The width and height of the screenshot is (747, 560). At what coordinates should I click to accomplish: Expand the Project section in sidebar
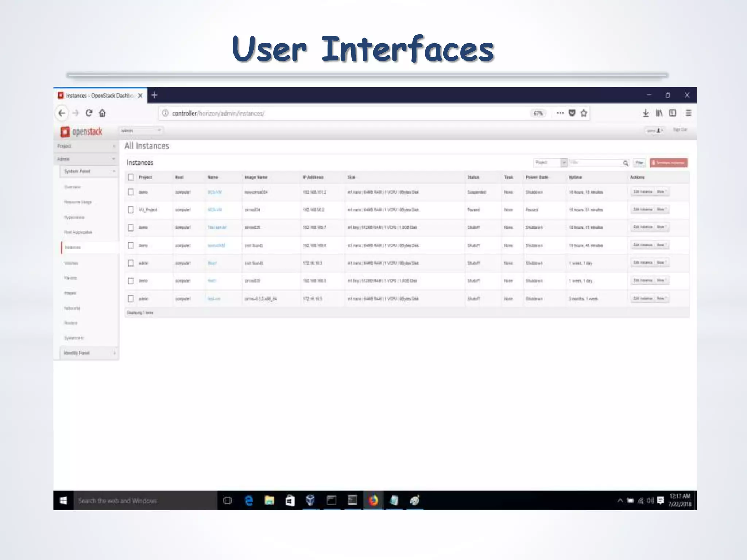[x=86, y=146]
